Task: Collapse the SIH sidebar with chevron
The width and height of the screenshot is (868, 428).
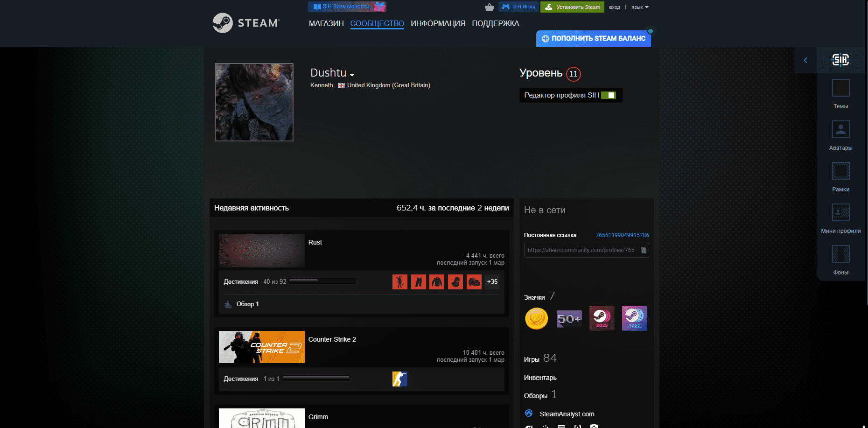Action: (805, 60)
